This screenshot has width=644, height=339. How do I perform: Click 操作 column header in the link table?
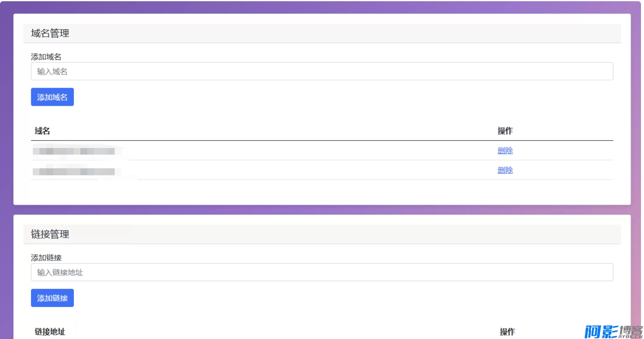[507, 332]
